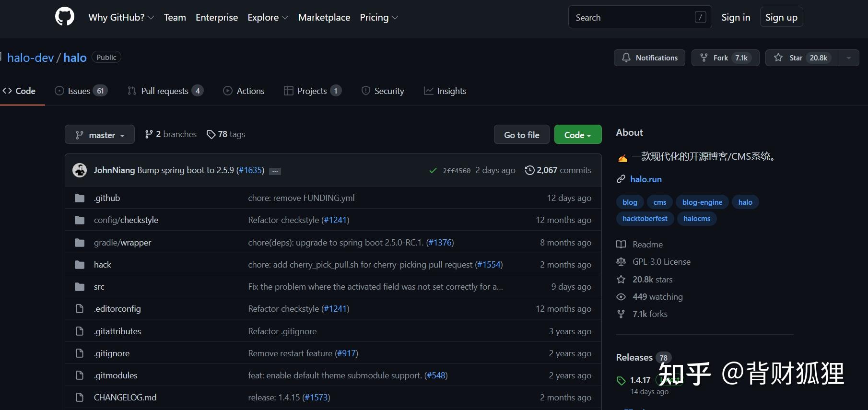Switch to the Code tab
The image size is (868, 410).
tap(19, 91)
